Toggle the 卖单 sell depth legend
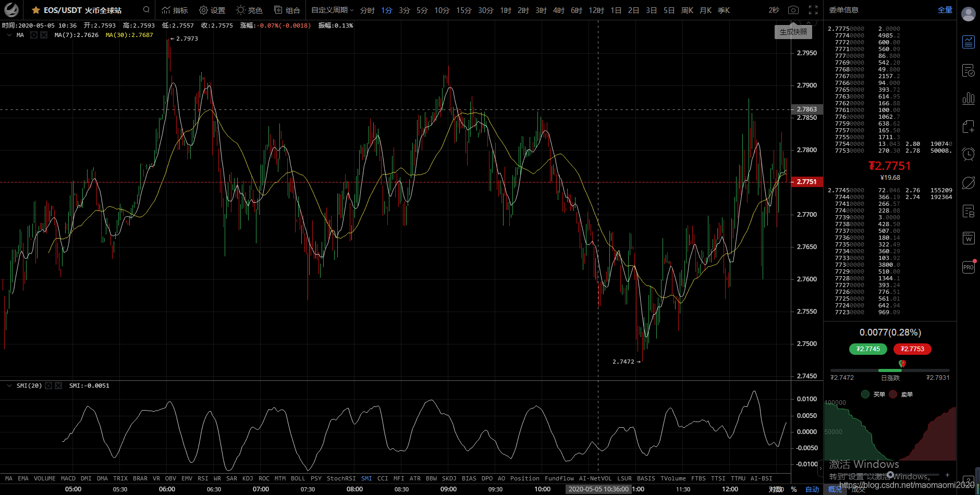 click(901, 394)
